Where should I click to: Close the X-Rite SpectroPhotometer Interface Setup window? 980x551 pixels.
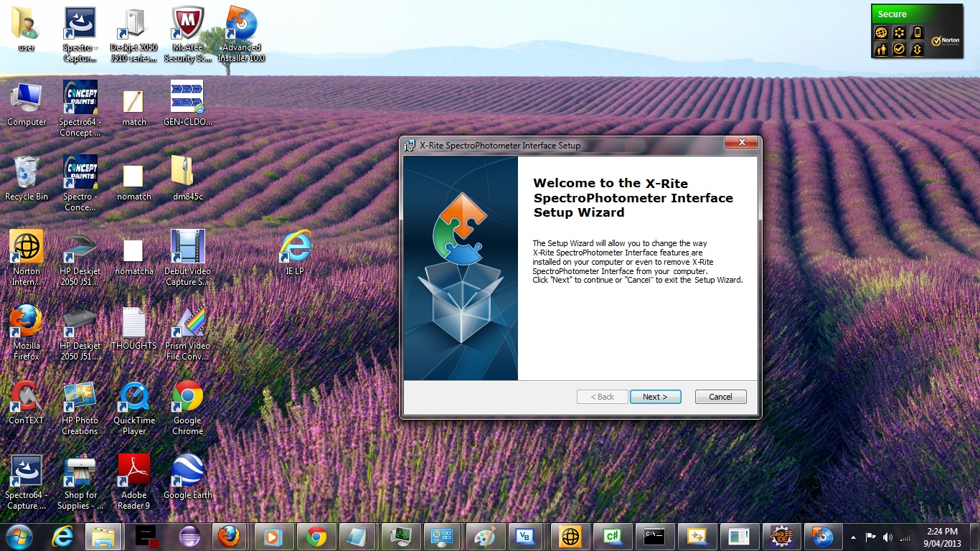point(742,143)
